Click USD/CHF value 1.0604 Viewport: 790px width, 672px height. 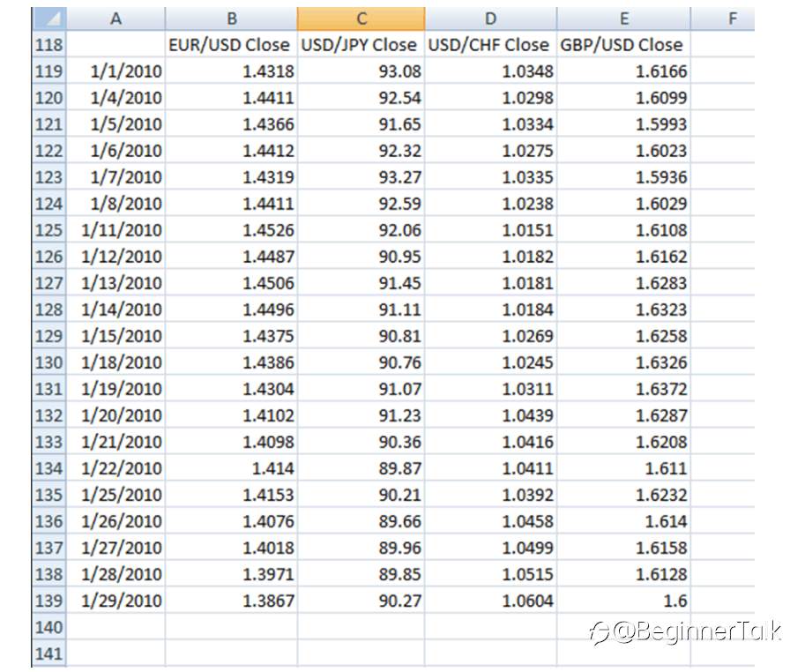491,601
